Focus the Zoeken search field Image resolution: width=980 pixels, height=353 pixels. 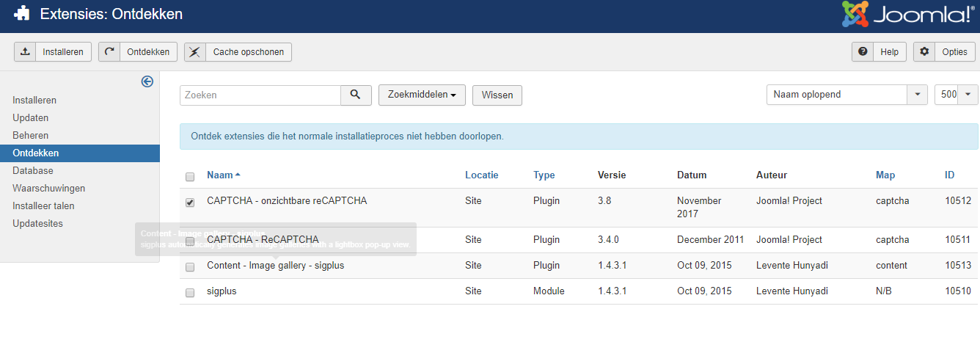click(x=260, y=95)
